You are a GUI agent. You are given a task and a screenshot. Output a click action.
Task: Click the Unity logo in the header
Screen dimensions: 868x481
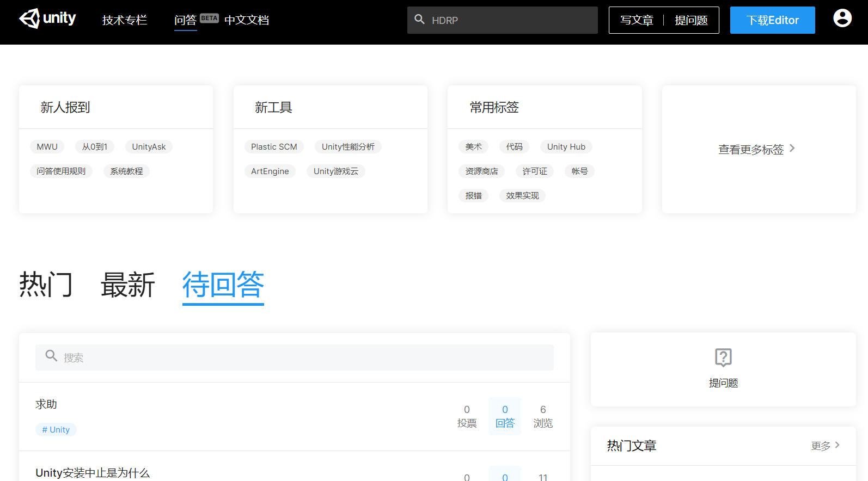[47, 18]
